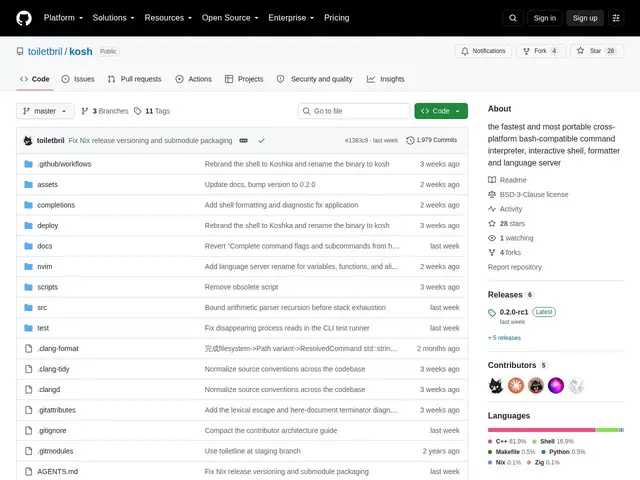Expand the Platform menu
Viewport: 640px width, 480px height.
pyautogui.click(x=63, y=18)
